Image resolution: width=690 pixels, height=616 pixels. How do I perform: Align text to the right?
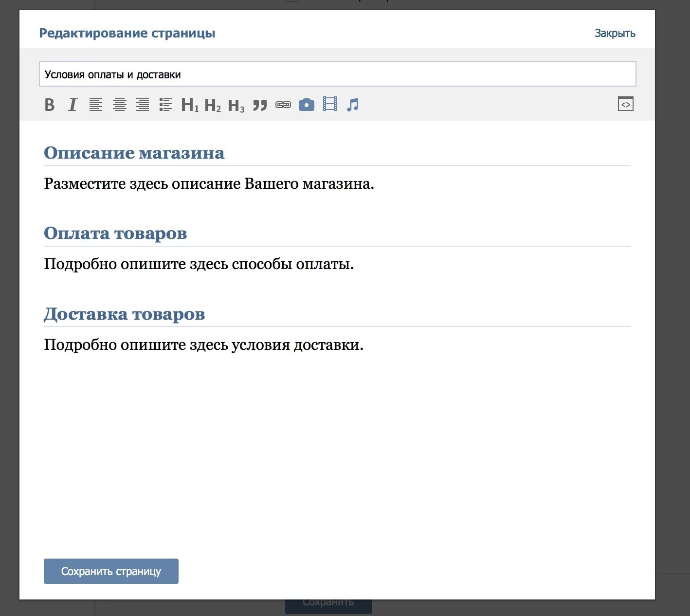(143, 105)
